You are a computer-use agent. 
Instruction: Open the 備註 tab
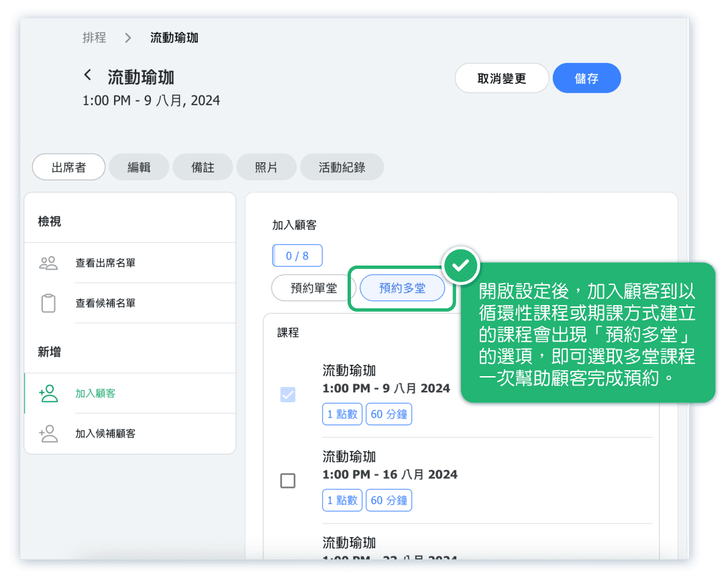click(x=203, y=168)
